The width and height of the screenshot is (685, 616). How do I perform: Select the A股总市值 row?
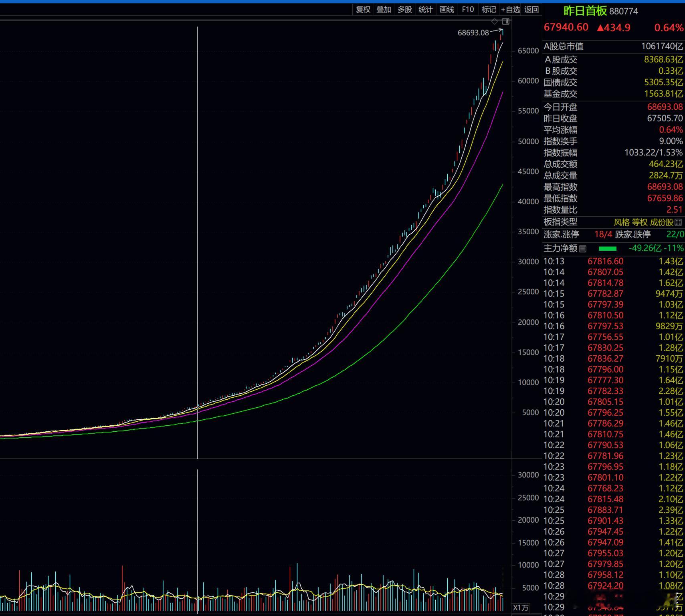click(613, 46)
